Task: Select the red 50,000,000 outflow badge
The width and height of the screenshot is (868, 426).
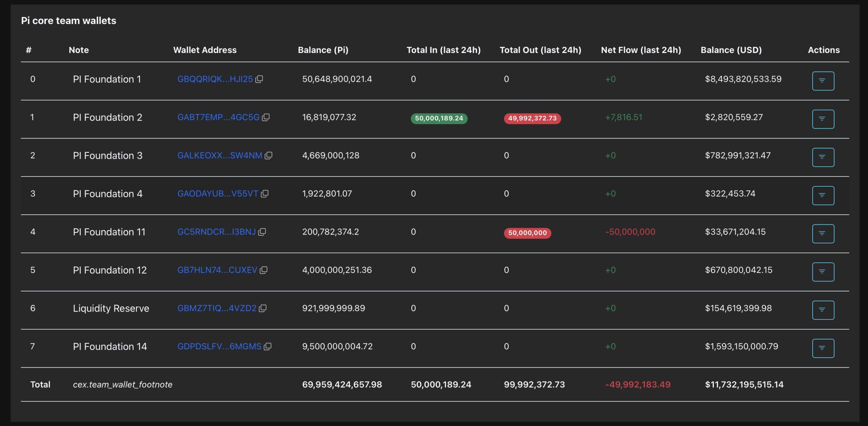Action: pos(527,233)
